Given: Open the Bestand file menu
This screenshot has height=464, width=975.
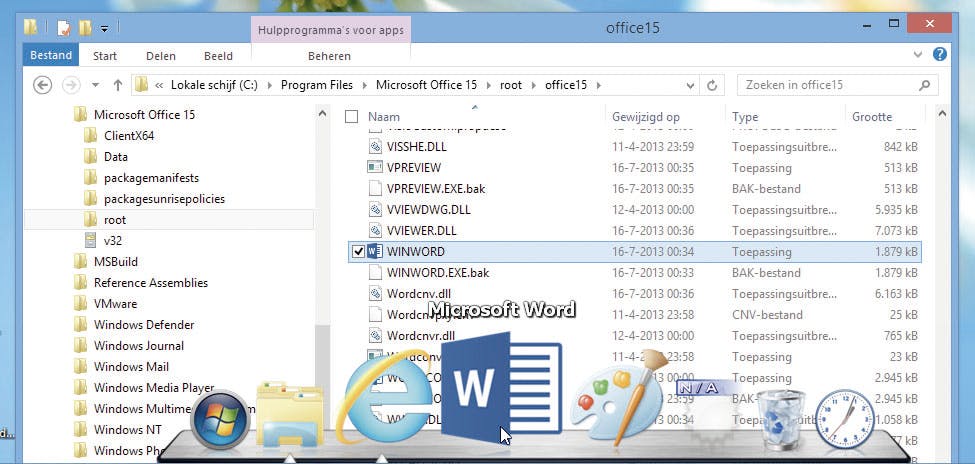Looking at the screenshot, I should (51, 55).
